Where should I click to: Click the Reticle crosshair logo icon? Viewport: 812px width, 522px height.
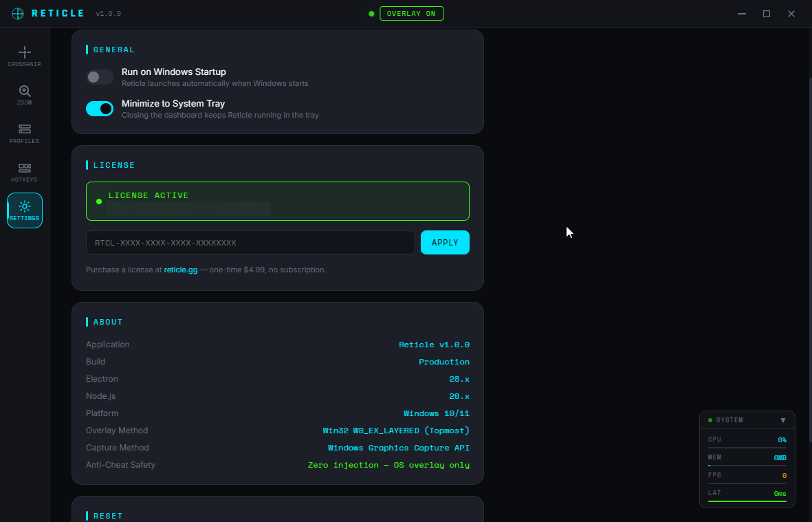(x=18, y=14)
